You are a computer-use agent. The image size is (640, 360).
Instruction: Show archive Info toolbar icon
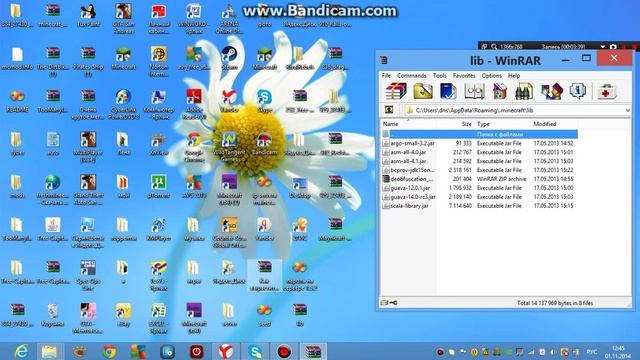(x=578, y=91)
